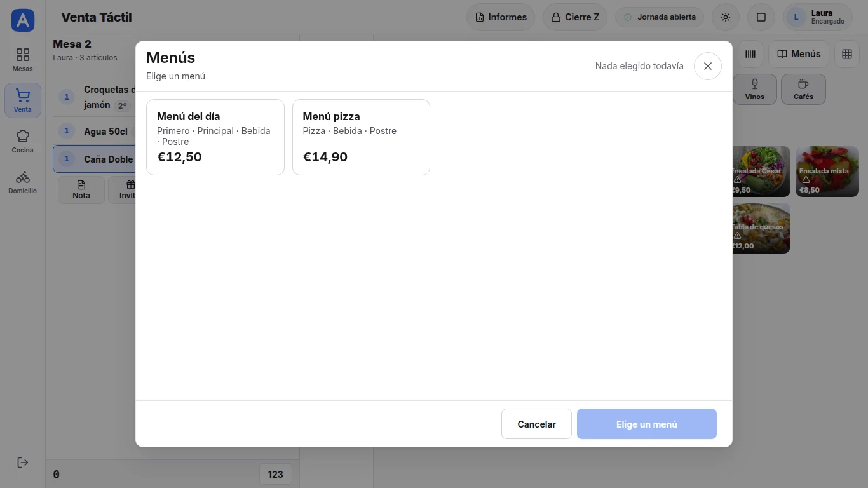868x488 pixels.
Task: Click the Menús button behind the dialog
Action: 799,54
